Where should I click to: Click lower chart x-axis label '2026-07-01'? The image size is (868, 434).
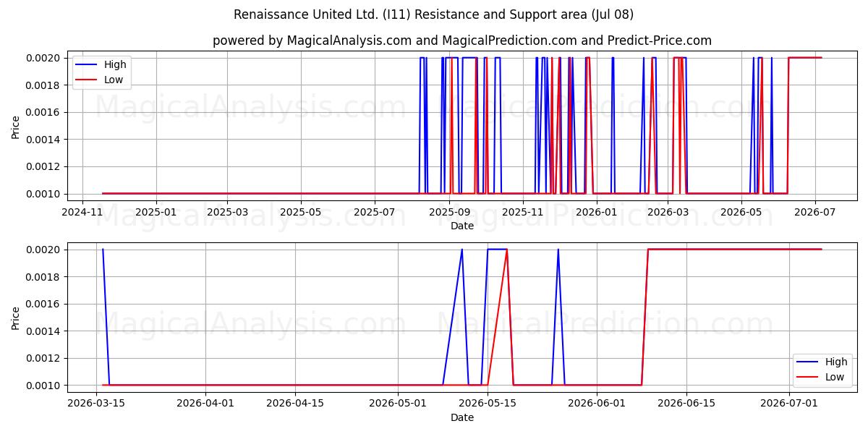[x=789, y=404]
